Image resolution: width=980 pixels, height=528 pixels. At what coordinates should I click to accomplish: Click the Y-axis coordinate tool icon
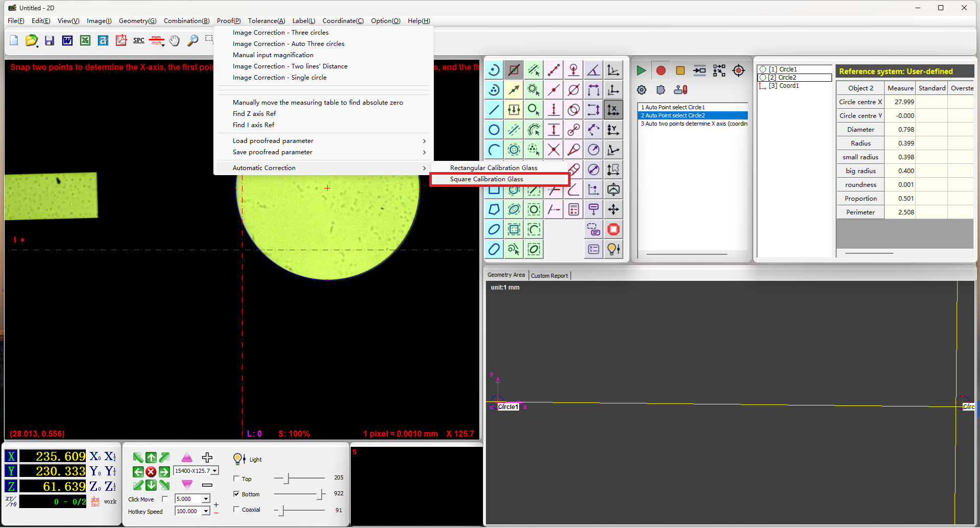614,130
